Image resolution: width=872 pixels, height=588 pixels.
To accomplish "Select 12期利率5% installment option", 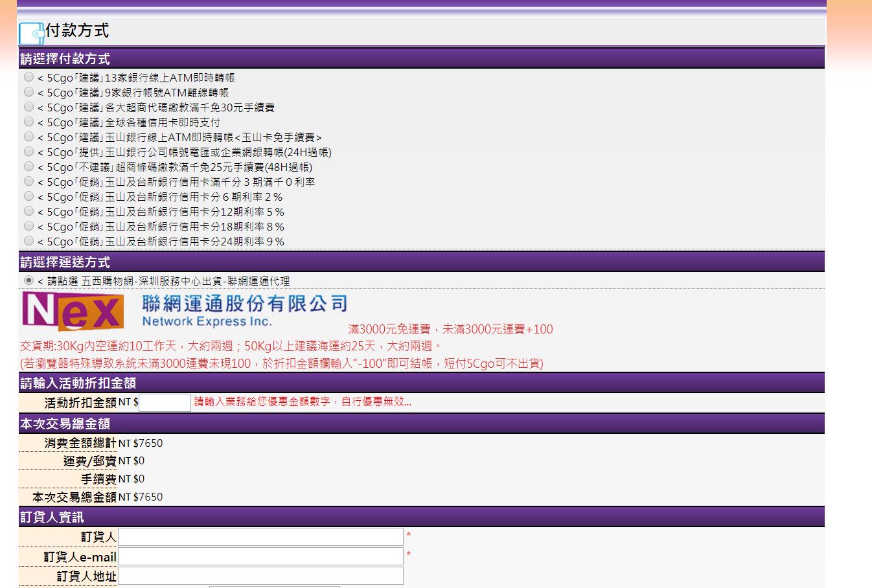I will pos(29,211).
